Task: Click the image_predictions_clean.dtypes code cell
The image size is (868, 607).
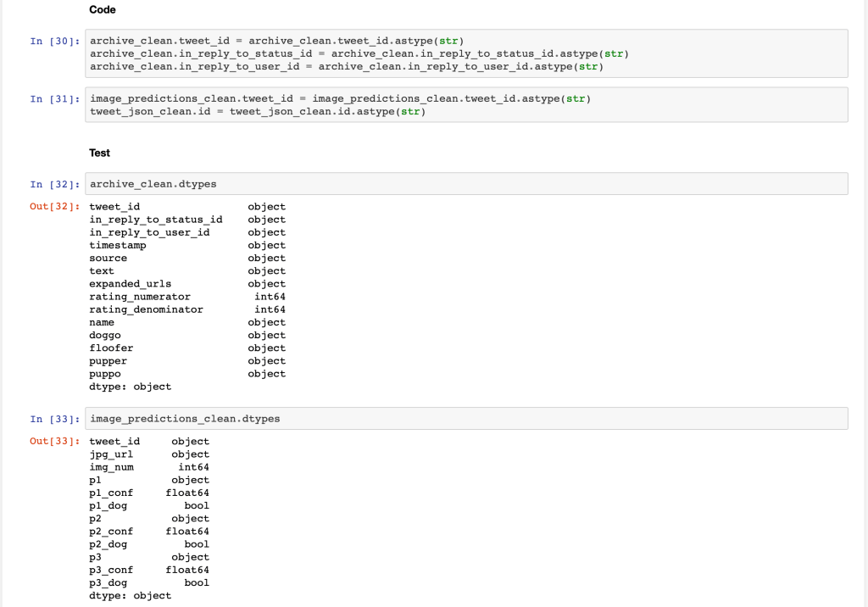Action: click(x=466, y=419)
